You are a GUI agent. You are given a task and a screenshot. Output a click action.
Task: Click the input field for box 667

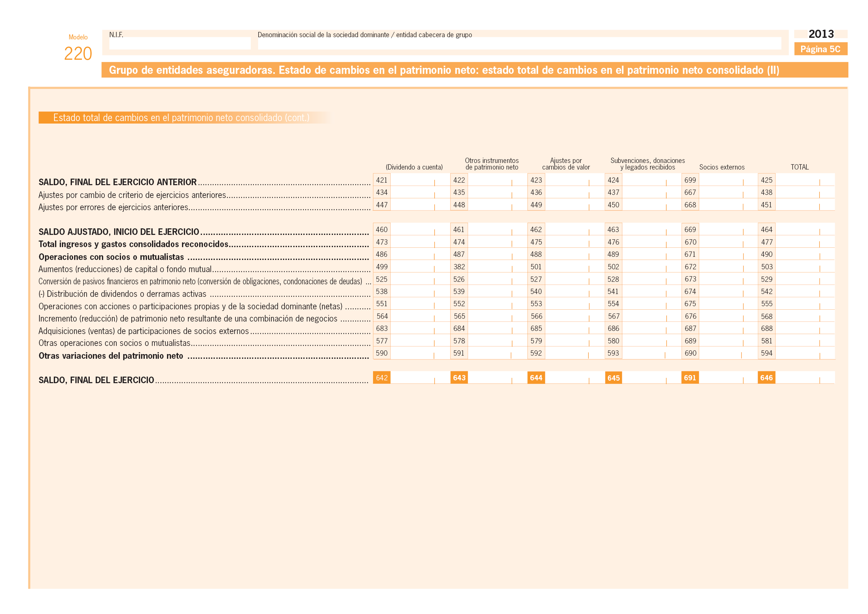tap(728, 192)
